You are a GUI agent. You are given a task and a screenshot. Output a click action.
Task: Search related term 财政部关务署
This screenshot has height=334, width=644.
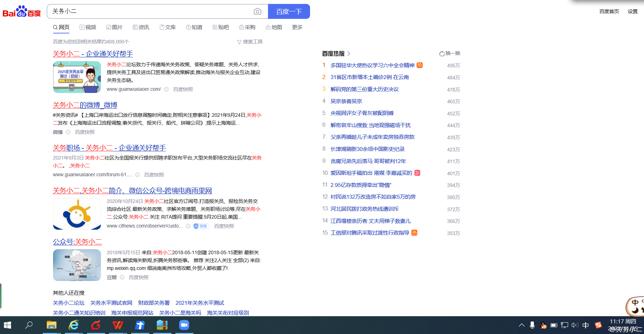[154, 303]
